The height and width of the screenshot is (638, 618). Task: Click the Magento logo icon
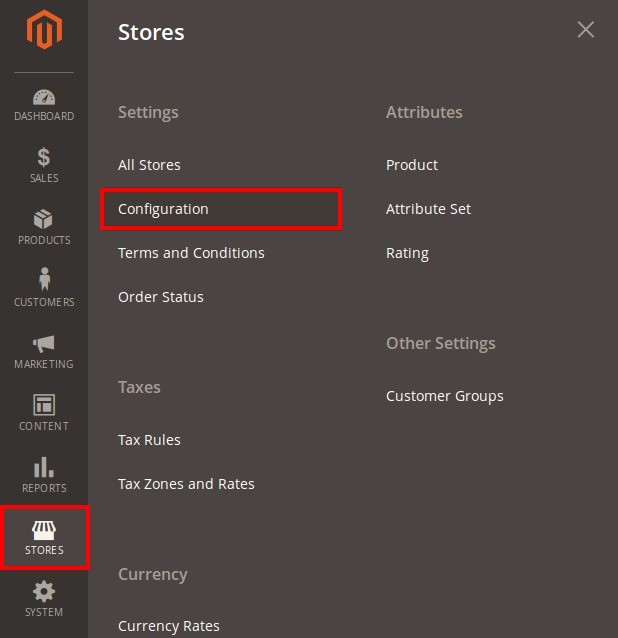[44, 31]
